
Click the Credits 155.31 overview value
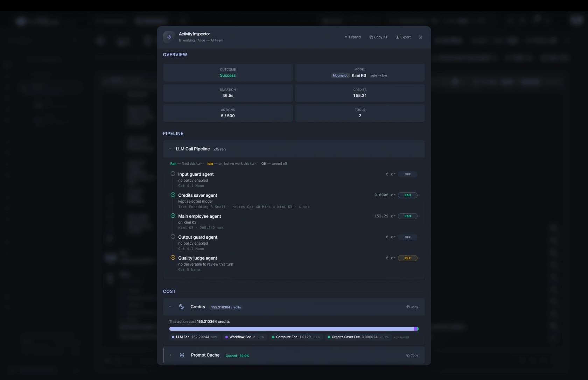click(360, 96)
